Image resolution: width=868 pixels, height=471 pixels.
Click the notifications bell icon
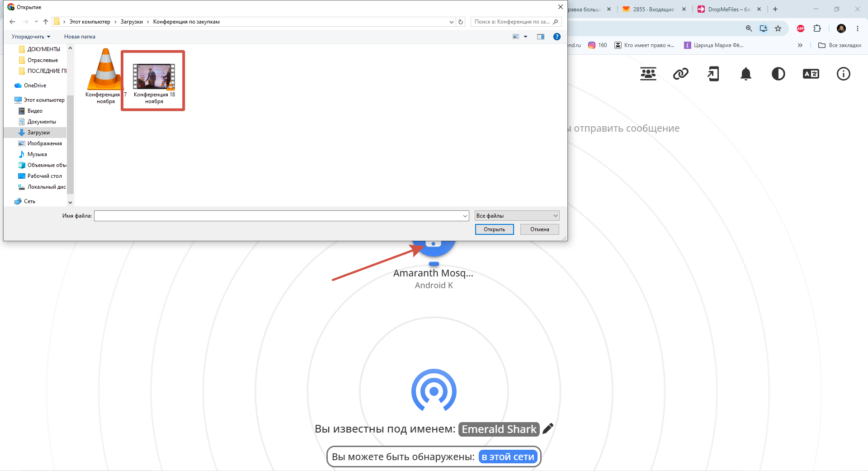(746, 74)
